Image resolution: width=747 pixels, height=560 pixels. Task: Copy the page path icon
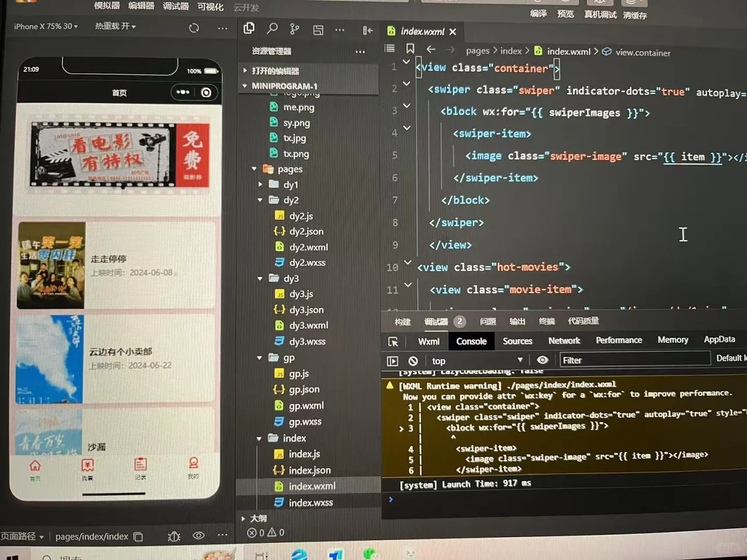point(138,537)
